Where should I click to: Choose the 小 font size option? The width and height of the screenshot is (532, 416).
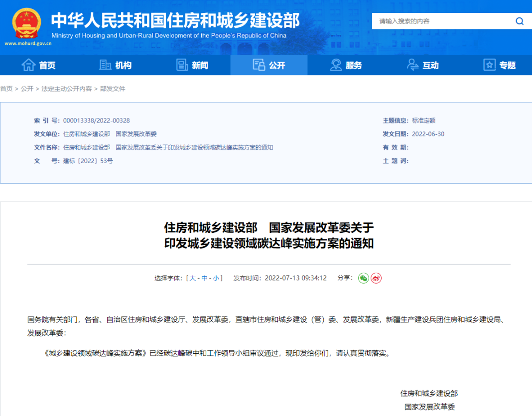(x=216, y=278)
